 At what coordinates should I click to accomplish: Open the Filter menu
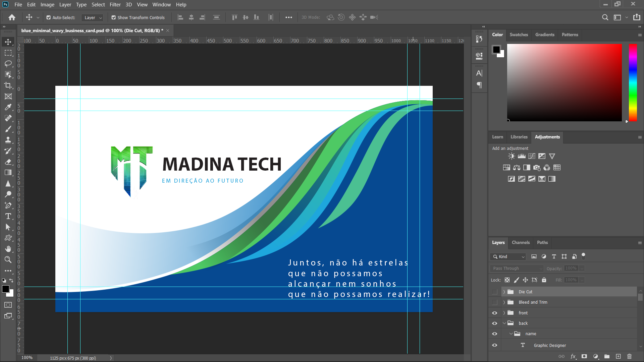pyautogui.click(x=115, y=5)
